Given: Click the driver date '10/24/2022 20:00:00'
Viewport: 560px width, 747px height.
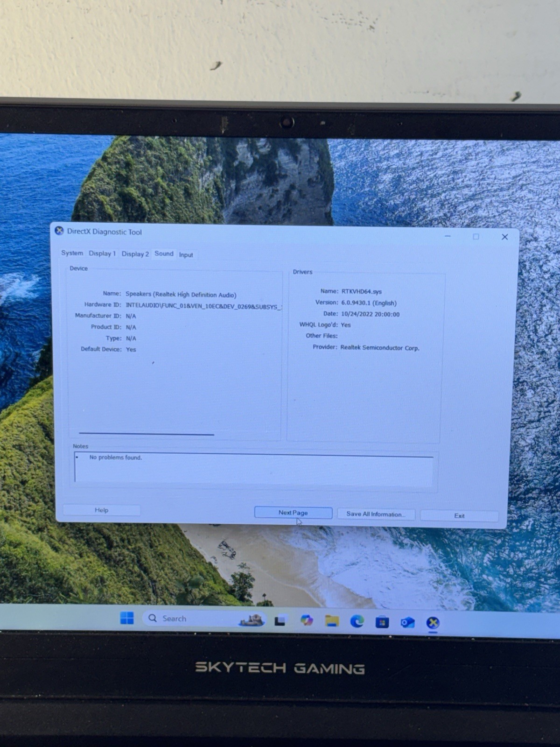Looking at the screenshot, I should pyautogui.click(x=370, y=314).
